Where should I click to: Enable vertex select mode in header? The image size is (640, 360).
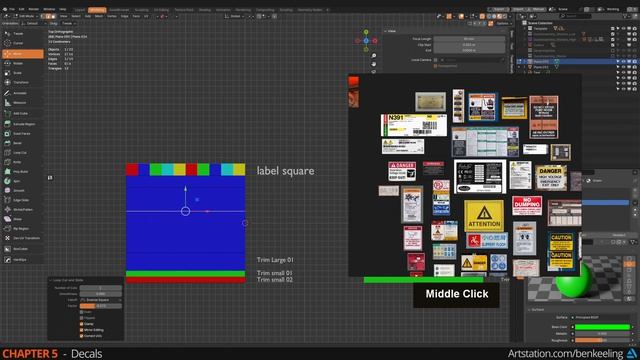(42, 16)
